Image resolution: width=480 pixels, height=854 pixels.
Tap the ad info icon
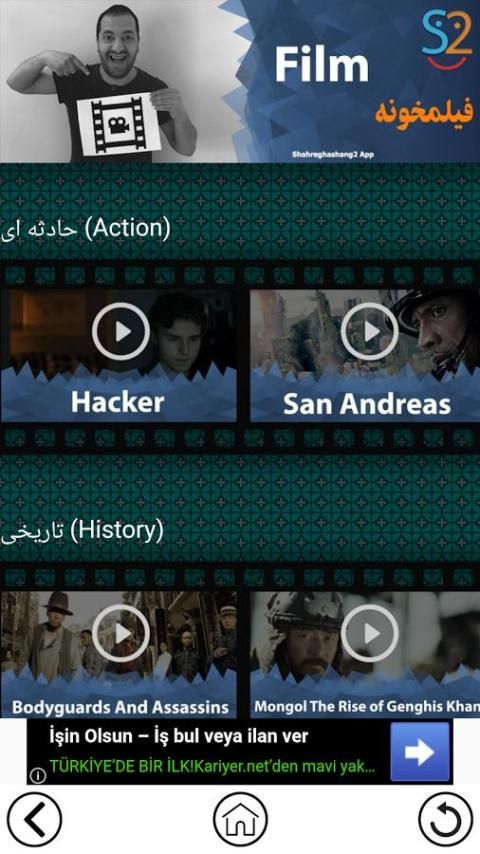[x=37, y=775]
